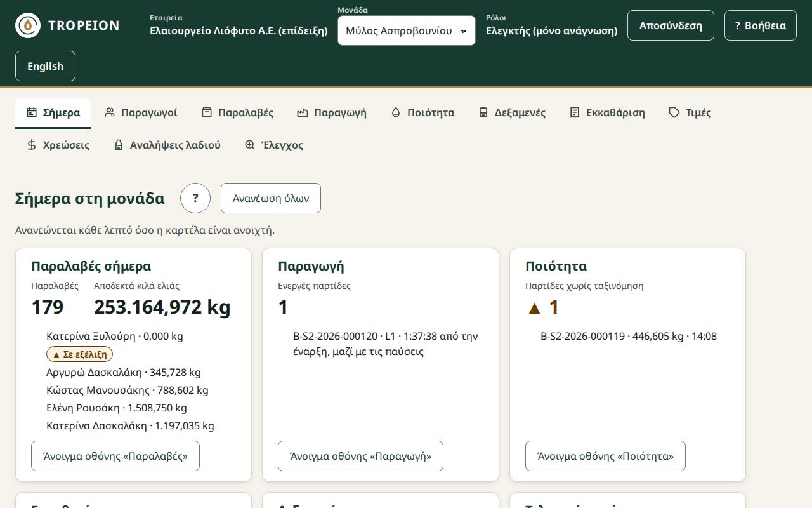Switch language with the English button
This screenshot has width=812, height=508.
click(45, 66)
